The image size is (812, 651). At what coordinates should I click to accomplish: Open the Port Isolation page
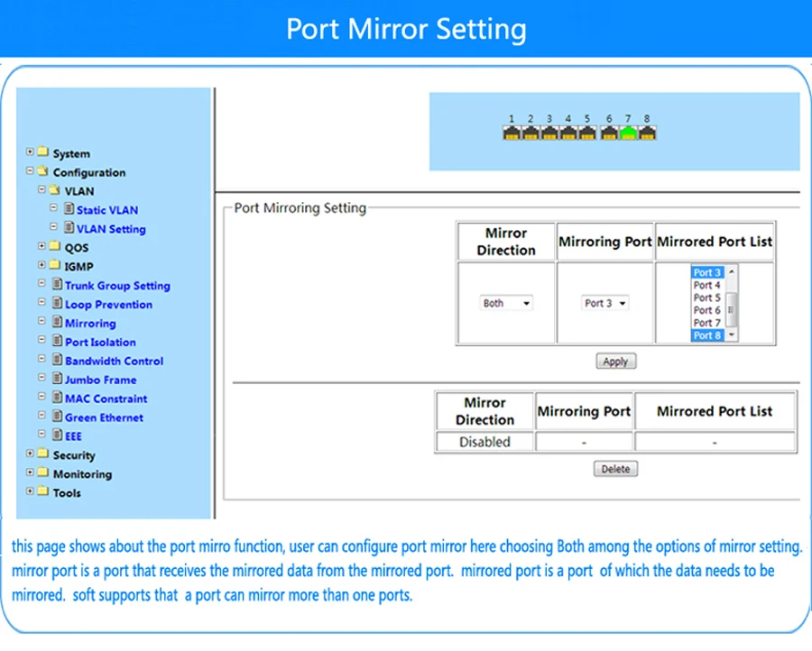click(x=100, y=342)
